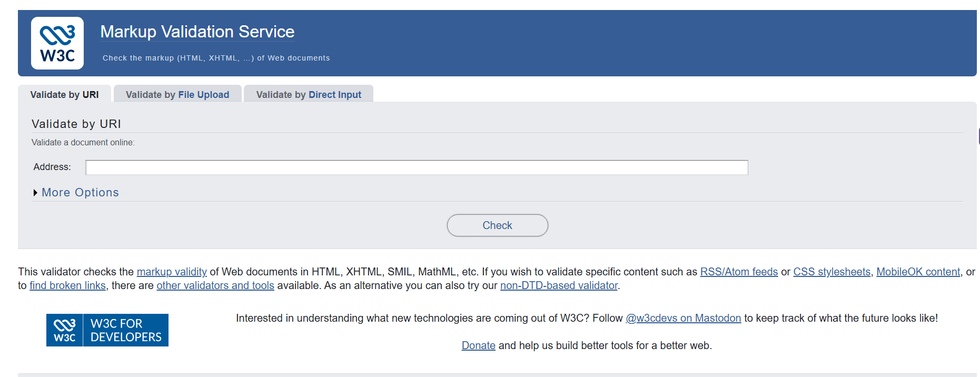
Task: Focus the Address input field
Action: click(417, 167)
